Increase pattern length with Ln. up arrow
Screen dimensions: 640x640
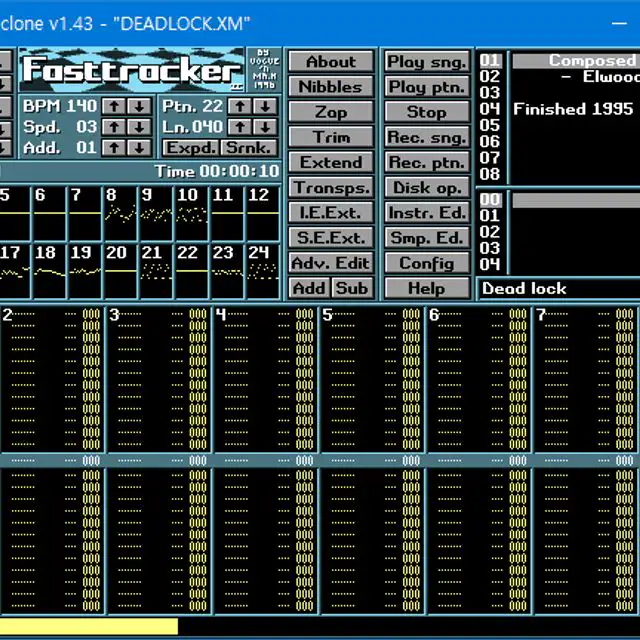pos(240,127)
